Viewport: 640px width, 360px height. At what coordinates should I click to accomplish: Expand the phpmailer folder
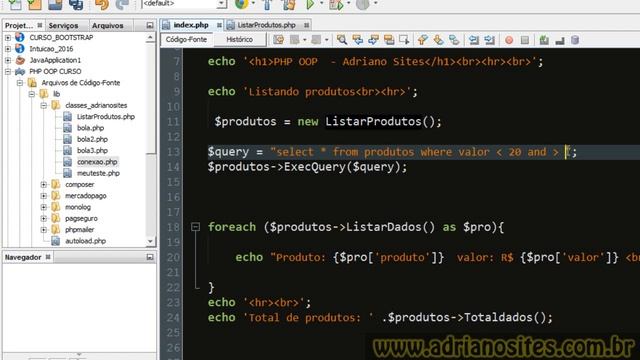click(x=44, y=230)
